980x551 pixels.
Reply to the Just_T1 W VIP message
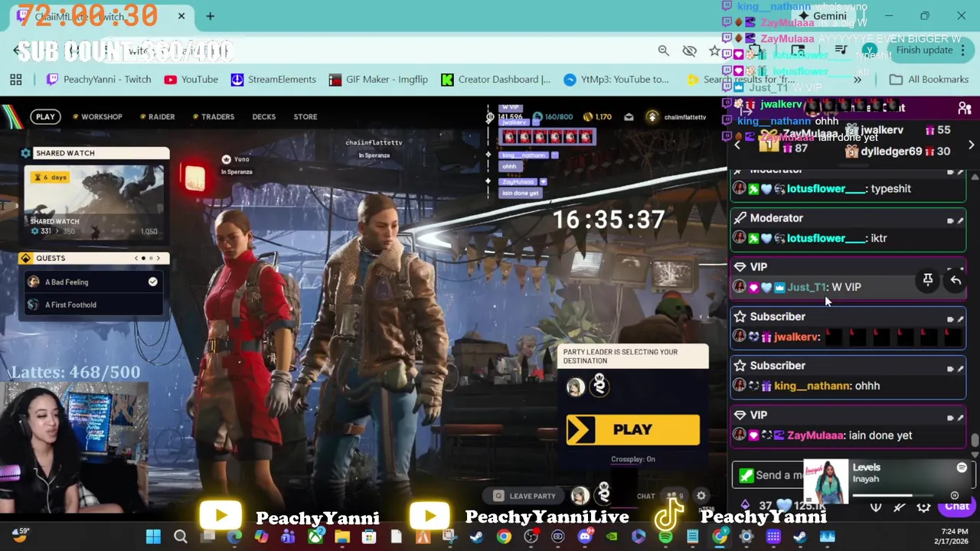955,280
